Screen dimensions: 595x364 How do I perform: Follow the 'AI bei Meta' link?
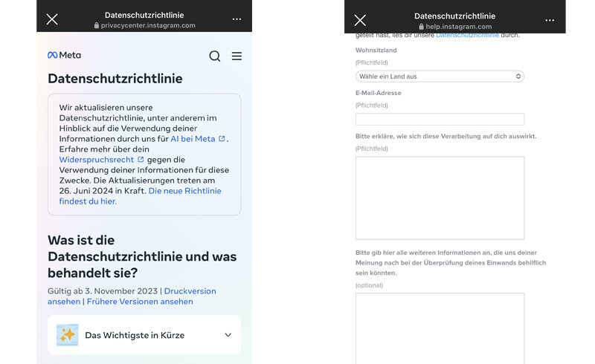(198, 139)
